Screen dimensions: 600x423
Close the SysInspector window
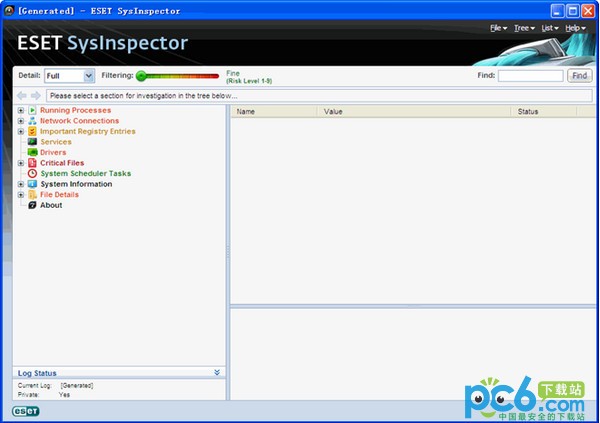coord(588,11)
